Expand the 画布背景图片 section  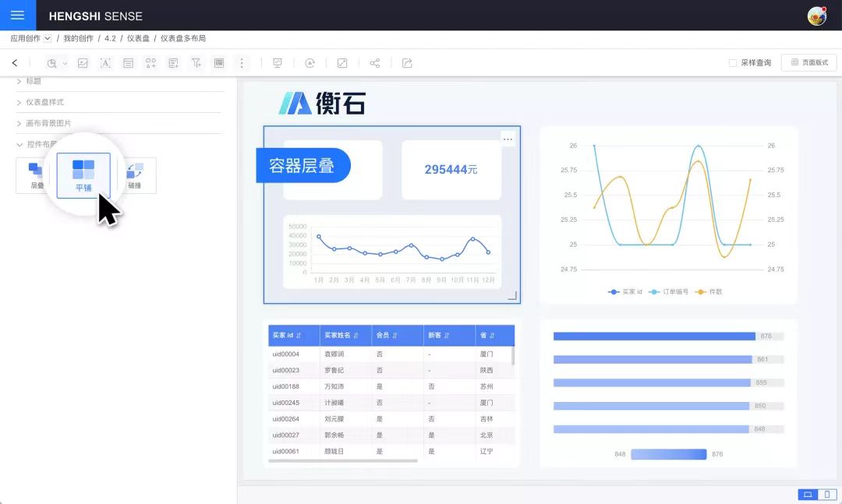[x=48, y=123]
